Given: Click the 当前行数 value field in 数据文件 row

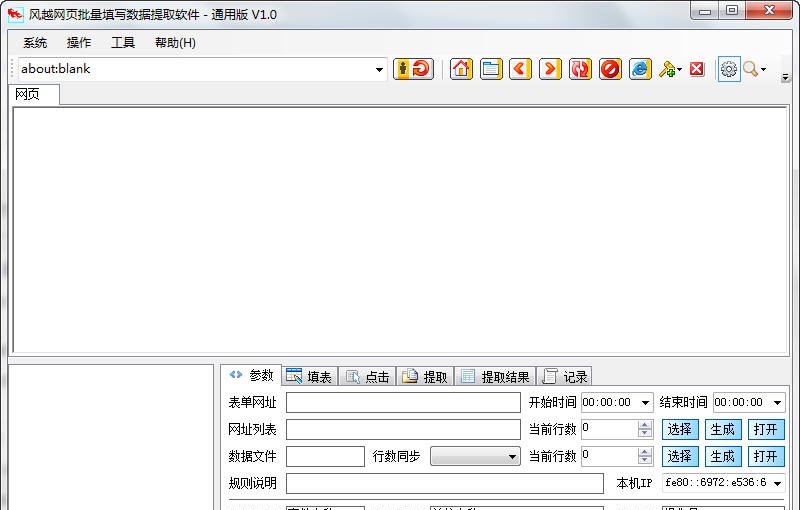Looking at the screenshot, I should [x=610, y=456].
